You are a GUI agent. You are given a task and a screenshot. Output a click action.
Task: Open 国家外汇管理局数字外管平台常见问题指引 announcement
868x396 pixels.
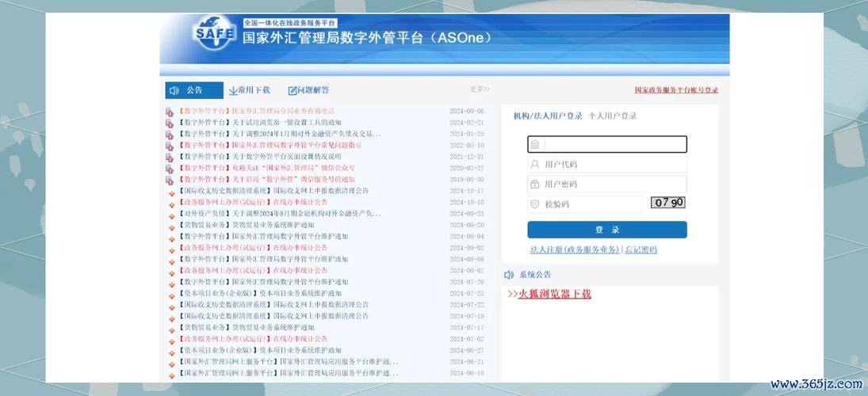pyautogui.click(x=269, y=146)
